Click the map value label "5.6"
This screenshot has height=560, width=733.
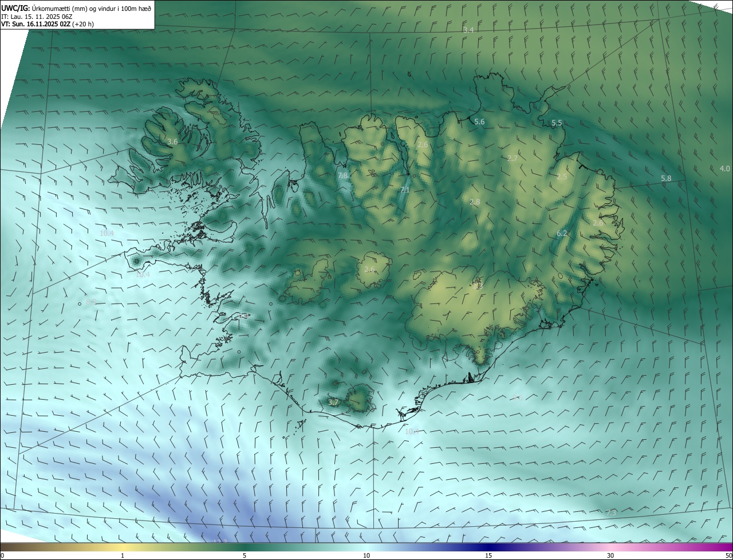coord(479,122)
